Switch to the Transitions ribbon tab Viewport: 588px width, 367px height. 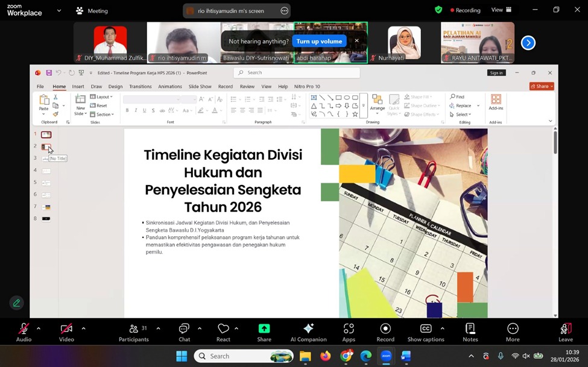[141, 86]
